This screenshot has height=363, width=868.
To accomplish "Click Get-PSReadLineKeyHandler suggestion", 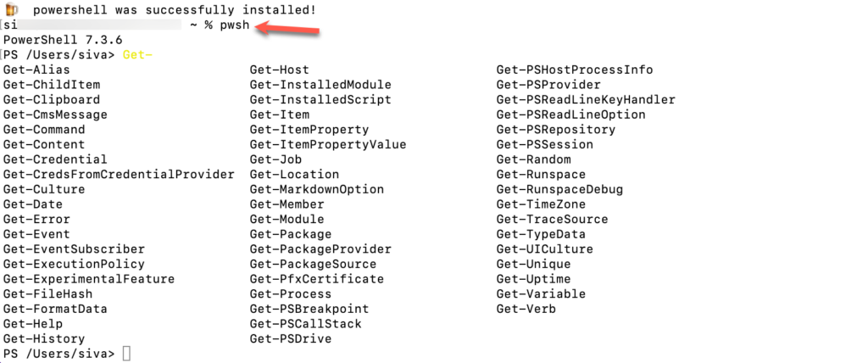I will point(586,99).
